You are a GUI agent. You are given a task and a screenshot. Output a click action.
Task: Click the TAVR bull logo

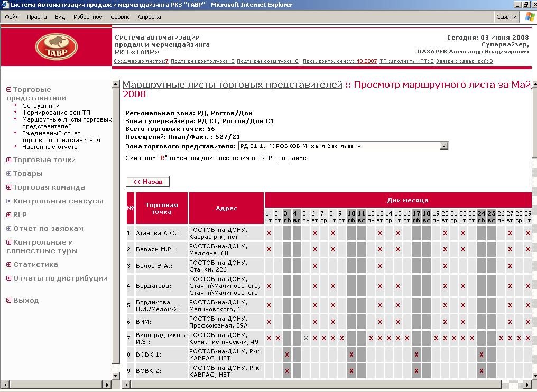57,46
